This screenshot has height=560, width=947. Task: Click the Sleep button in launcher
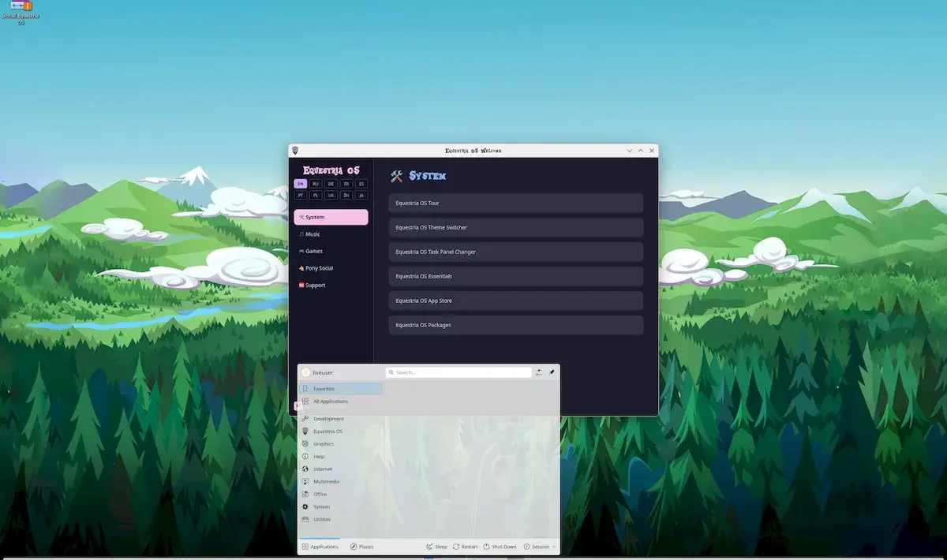tap(436, 547)
